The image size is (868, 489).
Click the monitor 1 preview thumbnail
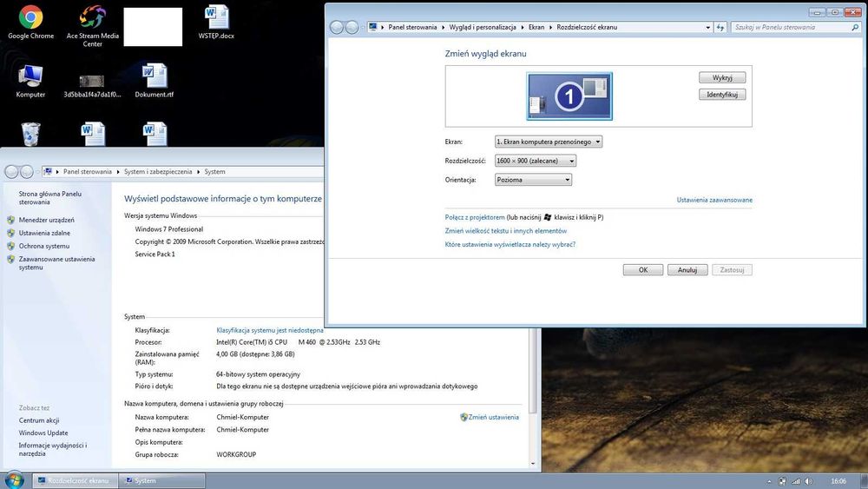(569, 96)
